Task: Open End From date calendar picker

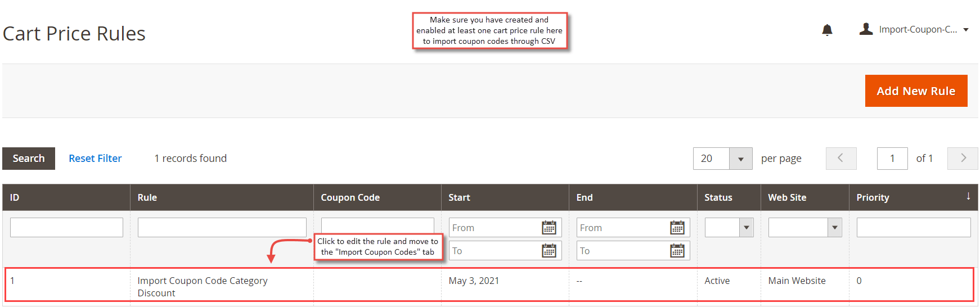Action: (x=677, y=228)
